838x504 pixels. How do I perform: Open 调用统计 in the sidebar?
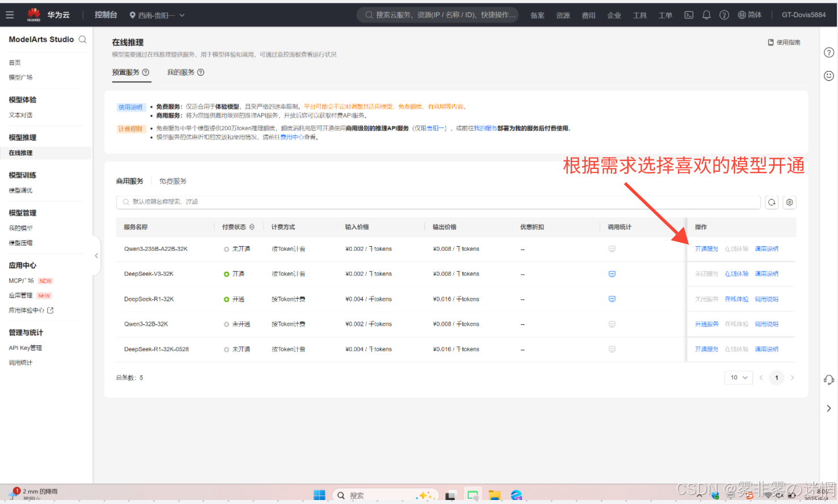tap(20, 363)
